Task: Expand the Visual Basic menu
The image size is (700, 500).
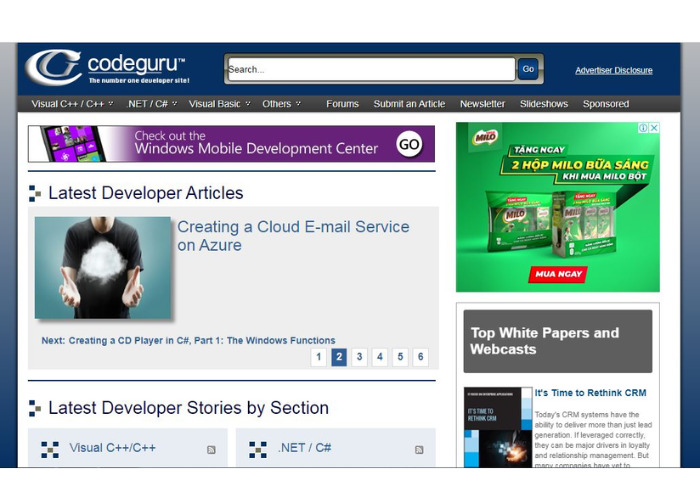Action: click(219, 104)
